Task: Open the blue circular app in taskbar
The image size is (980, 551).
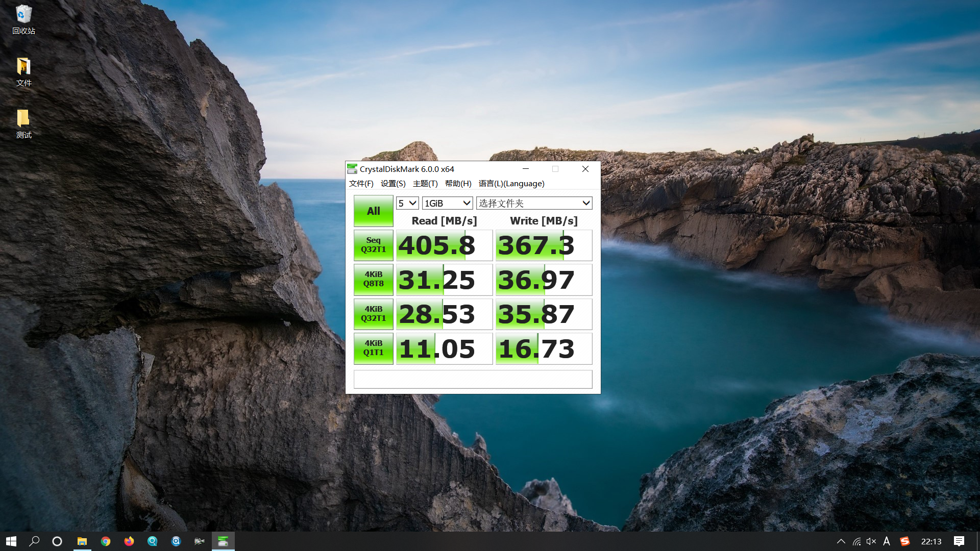Action: 176,541
